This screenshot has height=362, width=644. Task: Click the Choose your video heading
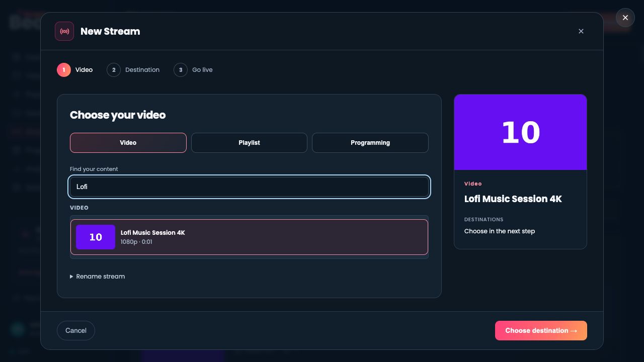click(x=118, y=115)
